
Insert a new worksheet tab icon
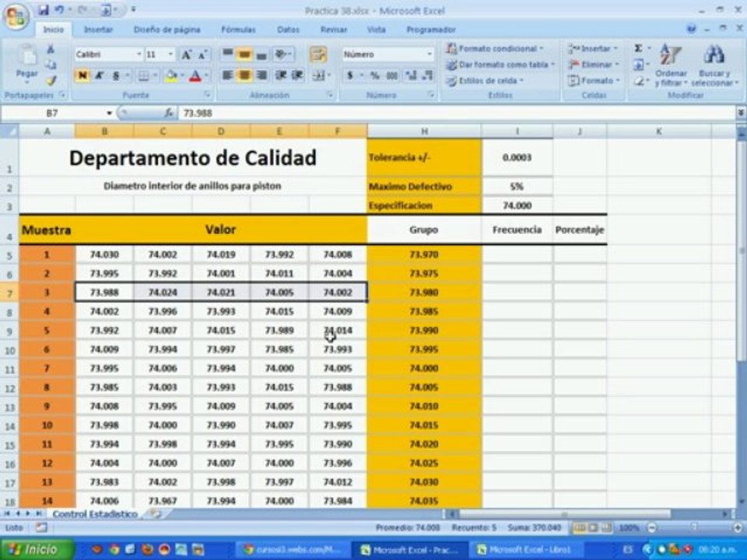tap(155, 514)
